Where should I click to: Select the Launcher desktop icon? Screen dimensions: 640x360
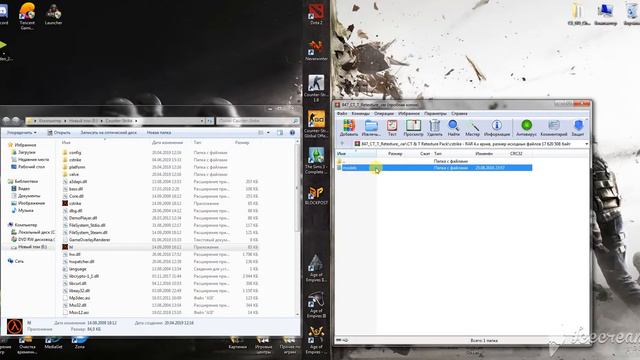(x=53, y=14)
